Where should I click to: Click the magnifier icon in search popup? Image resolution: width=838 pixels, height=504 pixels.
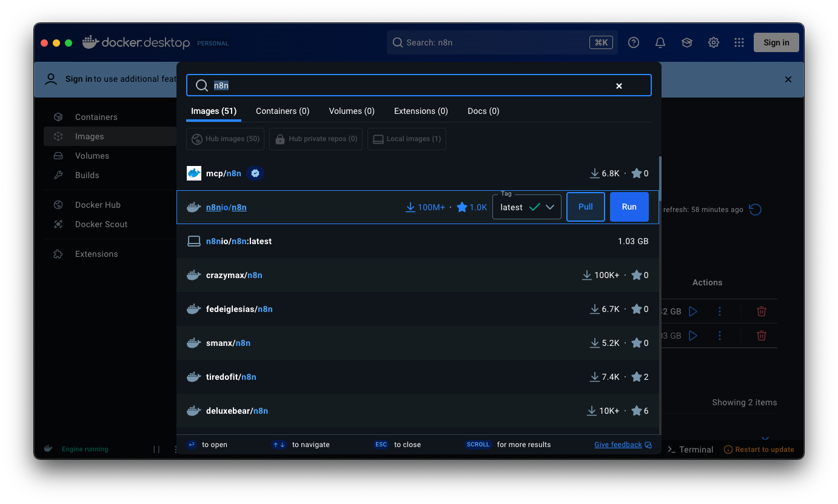[x=201, y=85]
